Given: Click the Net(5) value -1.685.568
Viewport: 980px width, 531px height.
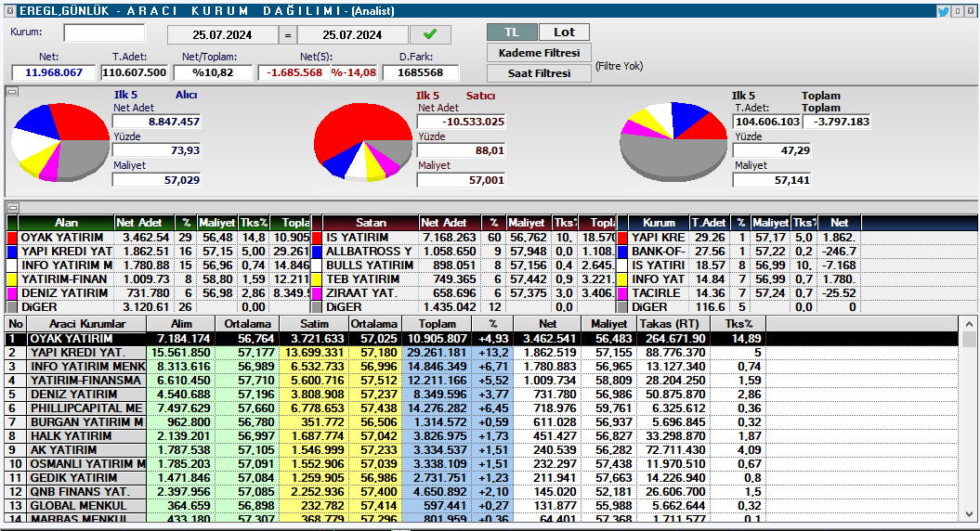Looking at the screenshot, I should coord(294,72).
